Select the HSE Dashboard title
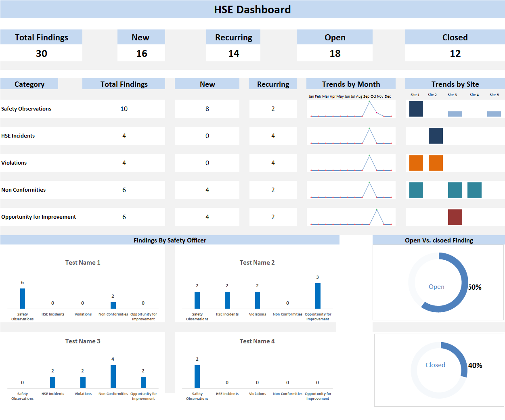Screen dimensions: 505x420 (x=252, y=10)
